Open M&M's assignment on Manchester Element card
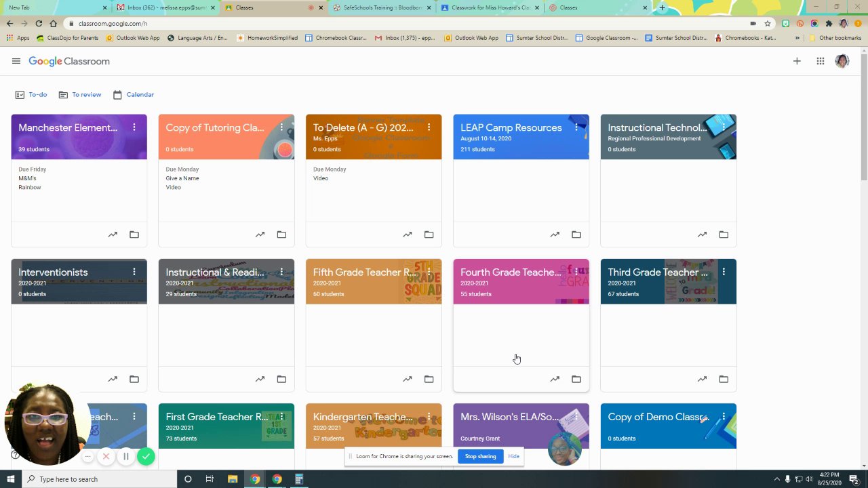Image resolution: width=868 pixels, height=488 pixels. 27,178
